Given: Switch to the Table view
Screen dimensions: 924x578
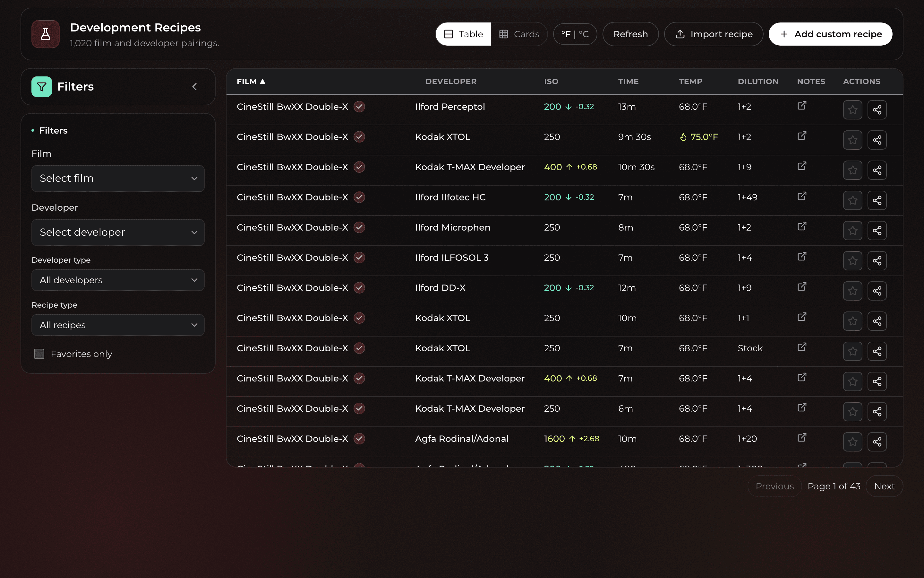Looking at the screenshot, I should click(x=463, y=34).
